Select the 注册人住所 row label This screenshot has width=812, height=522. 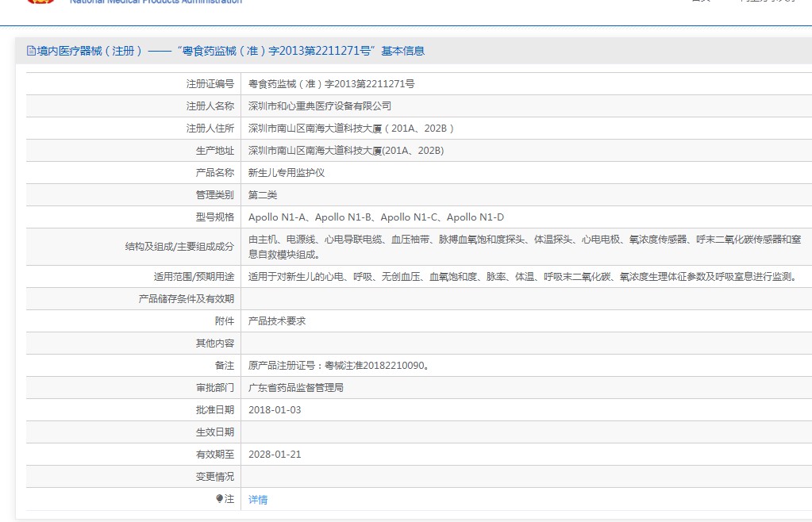pos(210,129)
